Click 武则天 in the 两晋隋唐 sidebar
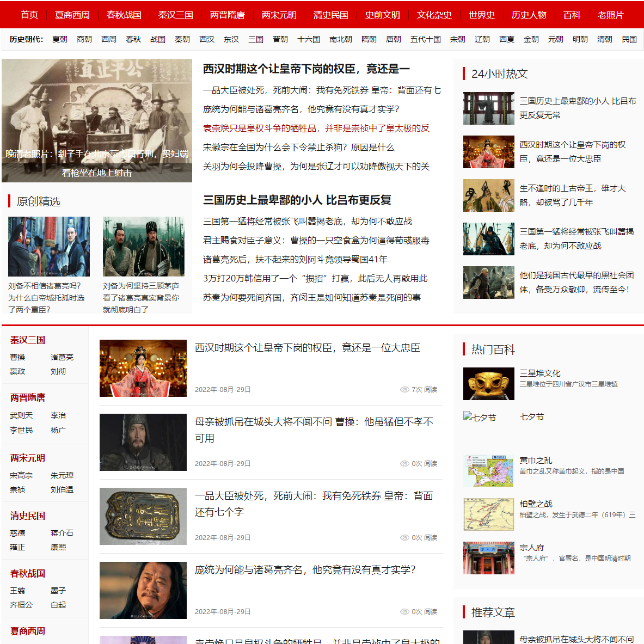The height and width of the screenshot is (644, 644). pos(20,415)
